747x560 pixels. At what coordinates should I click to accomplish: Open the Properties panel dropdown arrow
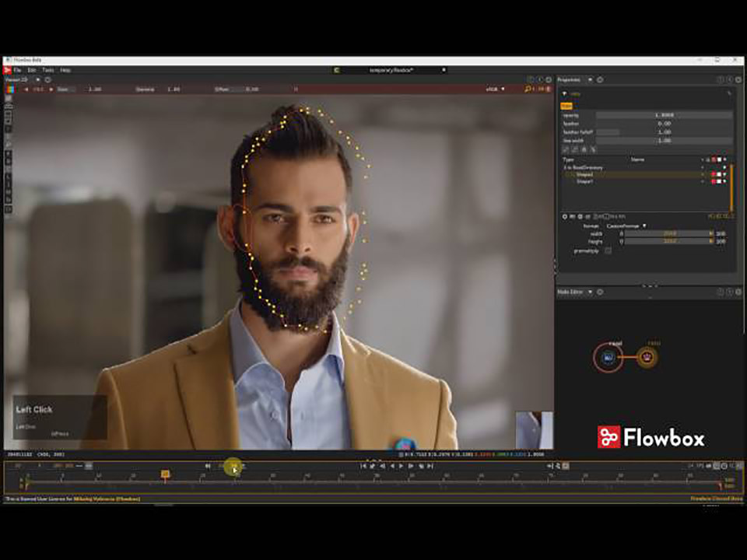click(591, 79)
